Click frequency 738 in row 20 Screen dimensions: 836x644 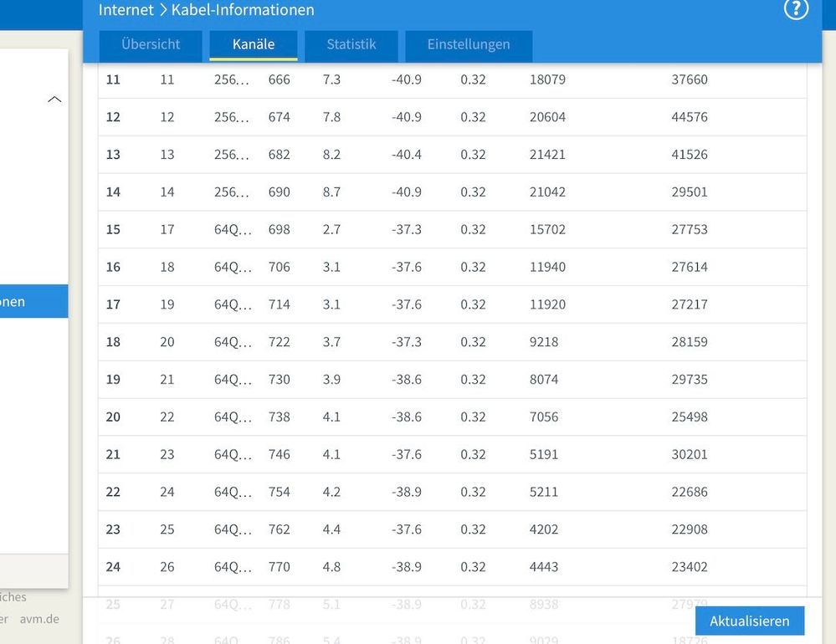coord(279,417)
